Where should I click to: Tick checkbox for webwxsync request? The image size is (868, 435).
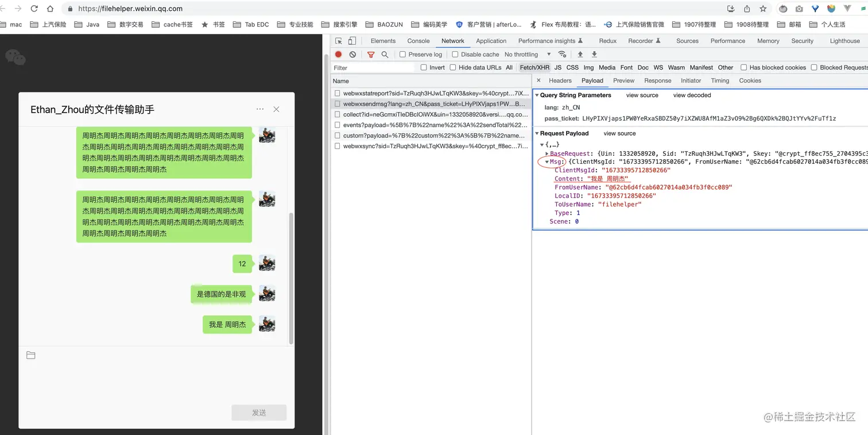338,147
